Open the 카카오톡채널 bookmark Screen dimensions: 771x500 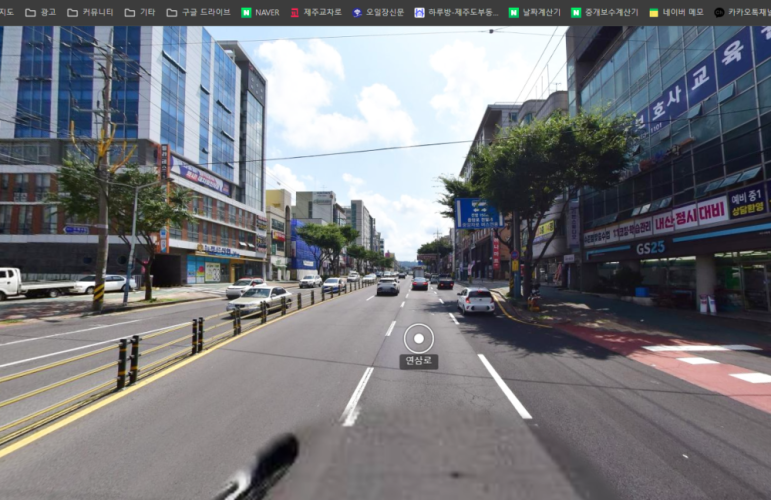741,12
